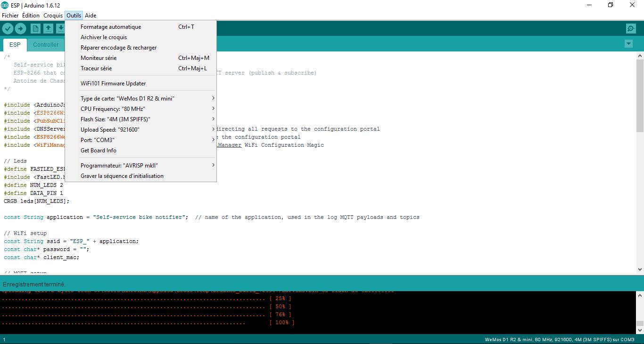
Task: Click the '#define DATA_PIN 1' code line
Action: click(x=33, y=193)
